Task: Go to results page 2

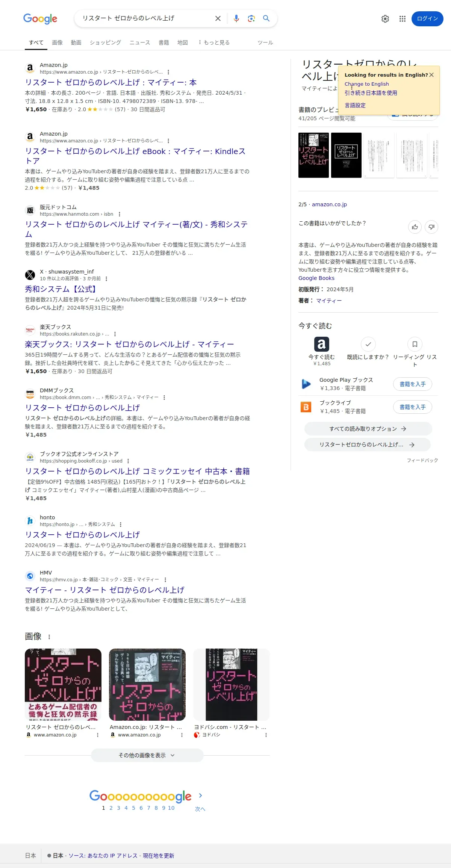Action: pos(111,808)
